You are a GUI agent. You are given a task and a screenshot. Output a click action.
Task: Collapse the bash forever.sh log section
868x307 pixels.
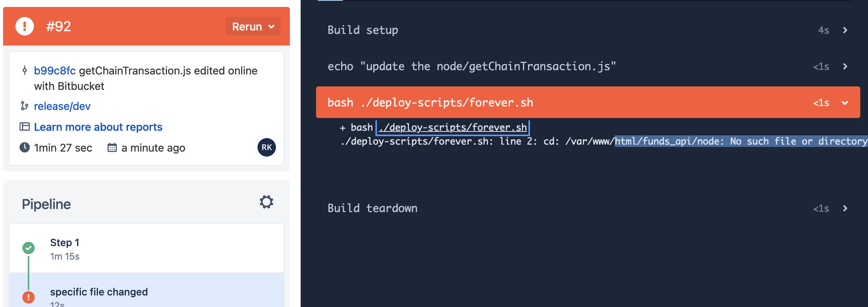tap(845, 103)
